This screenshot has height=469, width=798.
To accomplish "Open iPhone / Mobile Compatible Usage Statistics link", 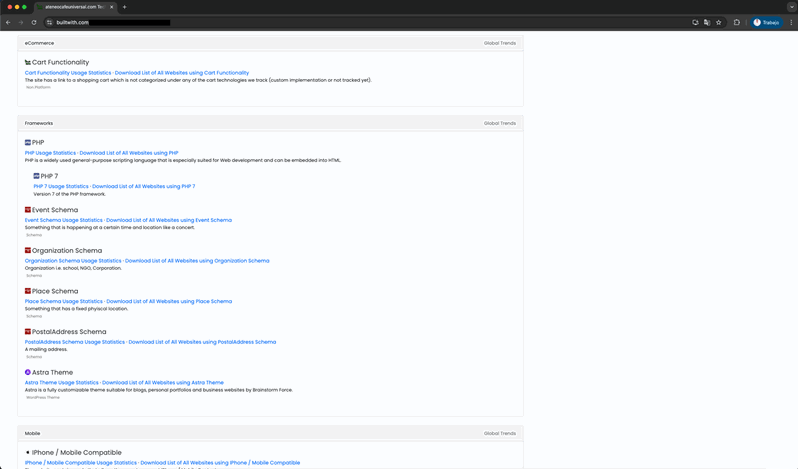I will [81, 463].
